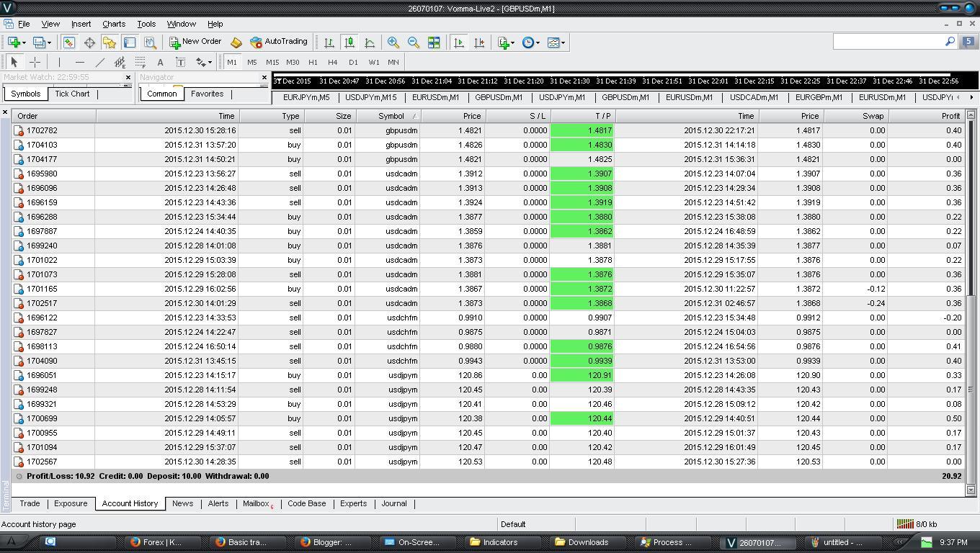Screen dimensions: 980x553
Task: Sort history by Profit column header
Action: coord(950,116)
